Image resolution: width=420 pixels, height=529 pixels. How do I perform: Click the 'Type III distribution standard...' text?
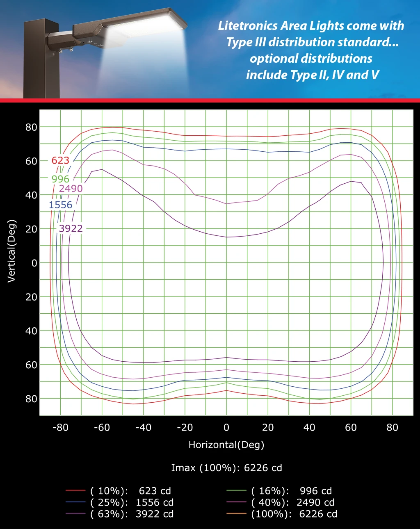(312, 42)
